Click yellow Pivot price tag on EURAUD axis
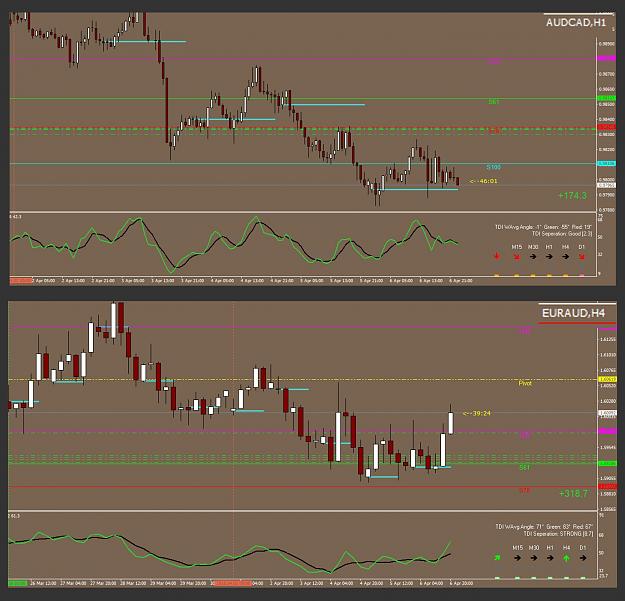Screen dimensions: 625x601 pyautogui.click(x=607, y=379)
